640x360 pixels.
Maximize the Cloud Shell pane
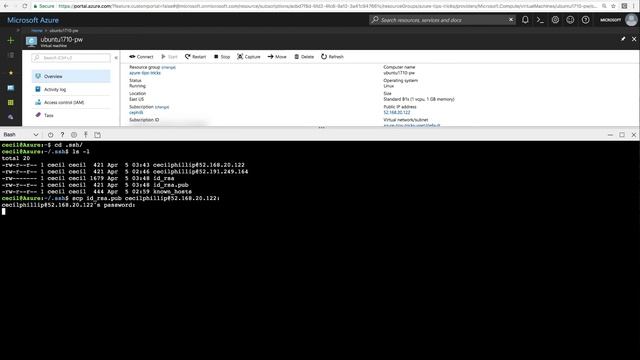point(622,135)
